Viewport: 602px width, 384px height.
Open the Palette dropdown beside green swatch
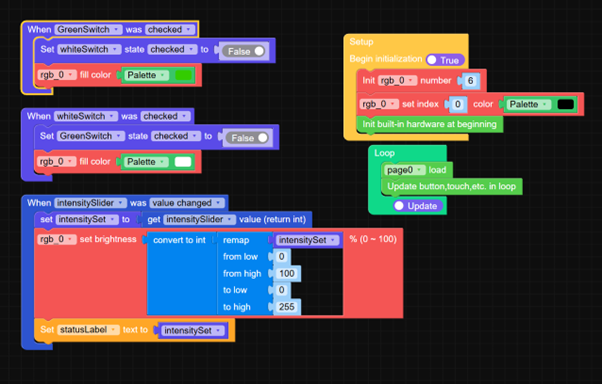pos(146,75)
